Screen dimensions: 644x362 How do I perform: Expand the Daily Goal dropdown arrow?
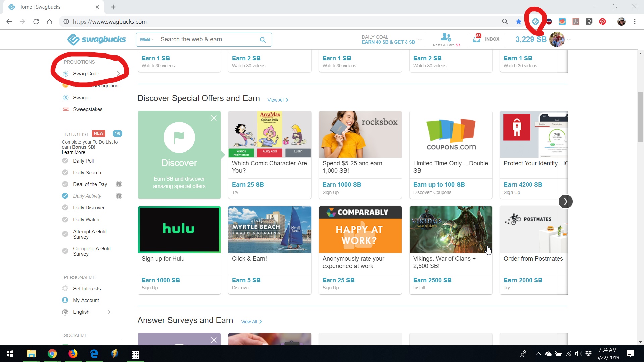tap(420, 40)
